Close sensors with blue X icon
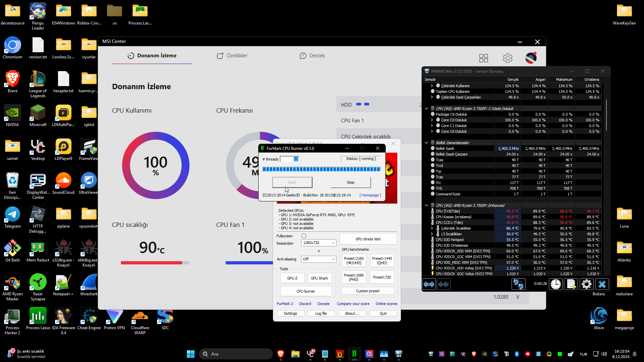Image resolution: width=644 pixels, height=362 pixels. click(602, 284)
